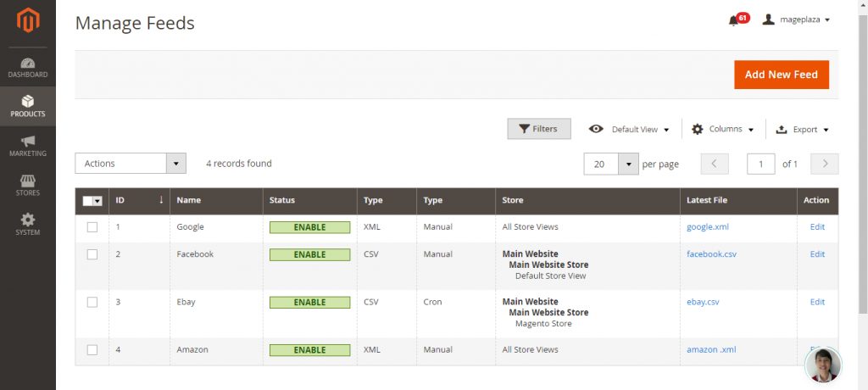Sort by Name column header
This screenshot has height=390, width=868.
[x=216, y=200]
